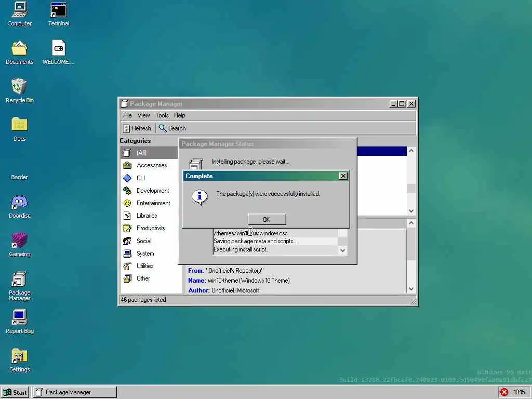The width and height of the screenshot is (532, 399).
Task: Select the Development category
Action: point(149,190)
